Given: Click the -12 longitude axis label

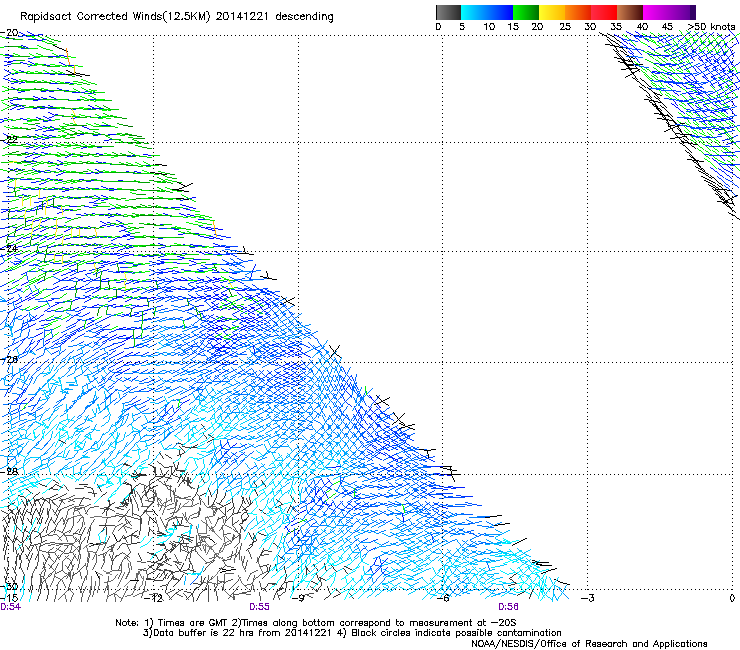Looking at the screenshot, I should pyautogui.click(x=154, y=598).
